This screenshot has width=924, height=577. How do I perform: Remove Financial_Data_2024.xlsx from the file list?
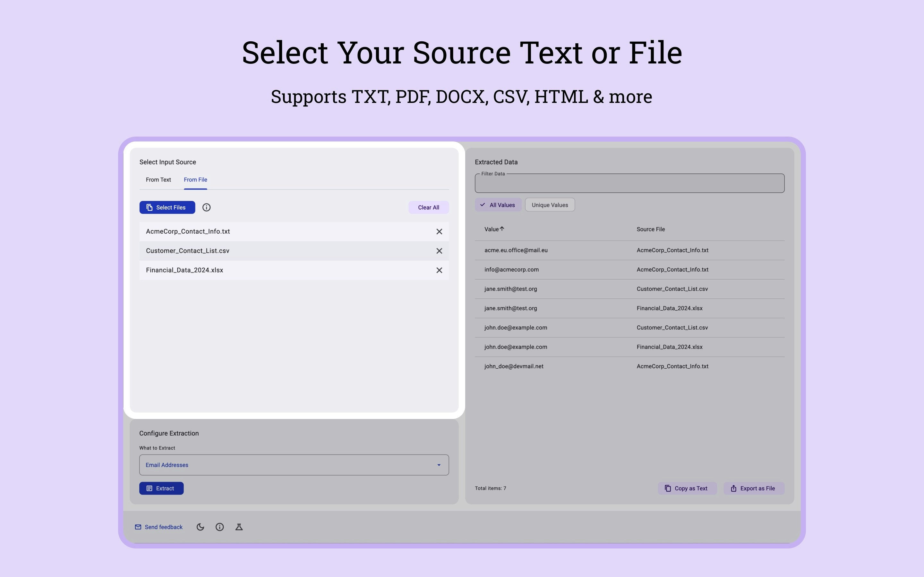click(x=439, y=270)
